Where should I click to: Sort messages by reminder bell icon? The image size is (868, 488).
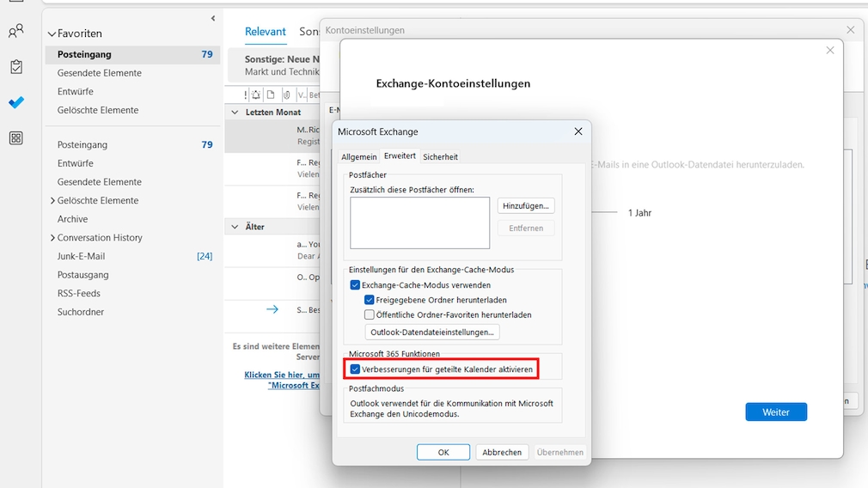click(x=256, y=95)
